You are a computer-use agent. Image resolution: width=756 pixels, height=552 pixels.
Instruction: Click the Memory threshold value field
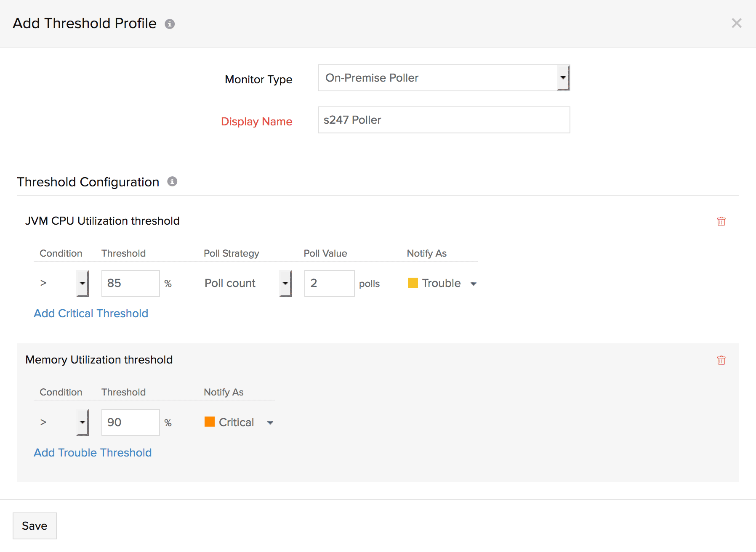130,422
